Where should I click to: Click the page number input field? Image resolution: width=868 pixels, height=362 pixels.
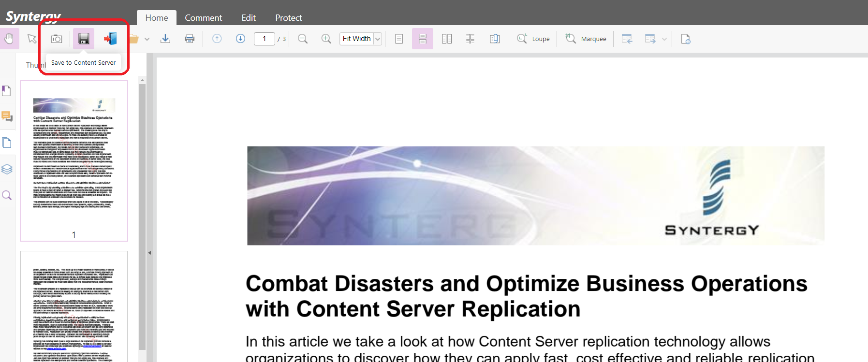pyautogui.click(x=264, y=39)
